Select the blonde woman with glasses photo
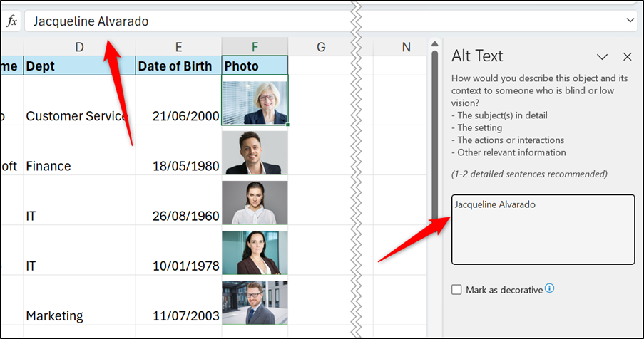644x339 pixels. point(255,103)
